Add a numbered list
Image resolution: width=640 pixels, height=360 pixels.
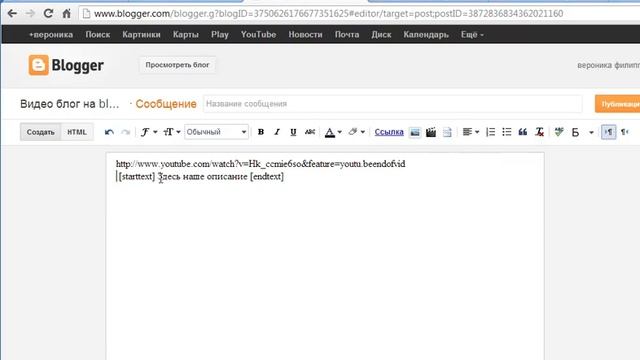[491, 132]
